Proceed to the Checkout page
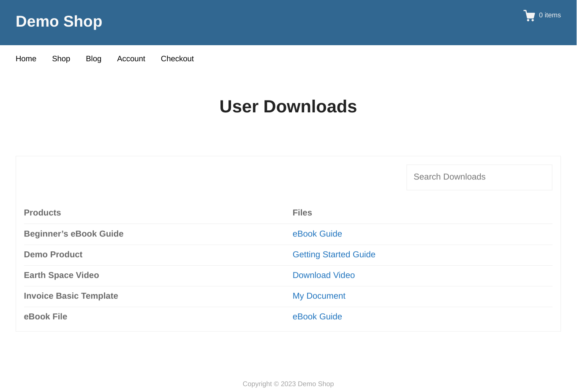Viewport: 577px width, 392px height. coord(177,59)
